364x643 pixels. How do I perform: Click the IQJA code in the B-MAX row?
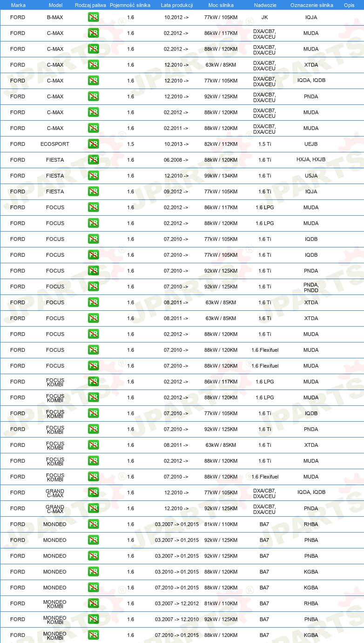point(311,17)
